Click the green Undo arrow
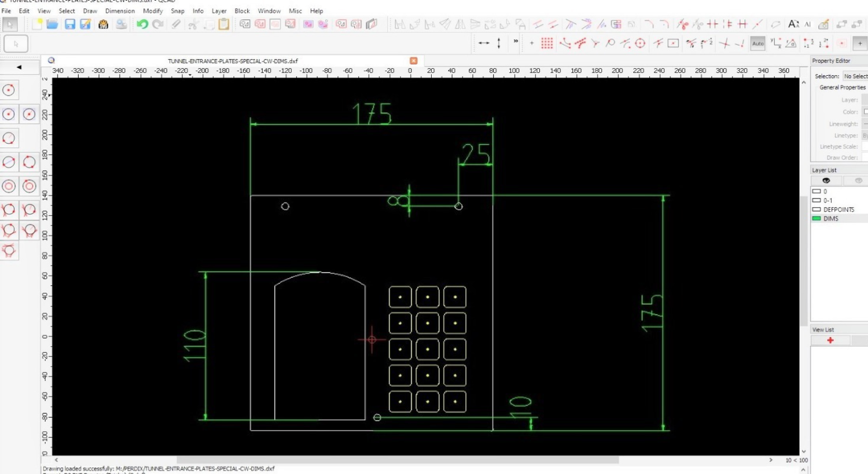Screen dimensions: 868x474 (x=142, y=24)
